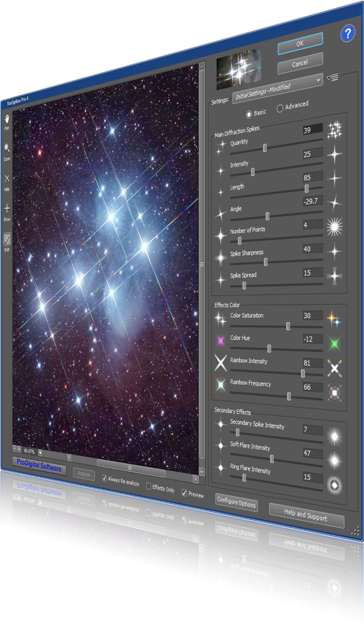Open the settings menu icon beside the preset dropdown
Screen dimensions: 364x625
click(x=333, y=77)
